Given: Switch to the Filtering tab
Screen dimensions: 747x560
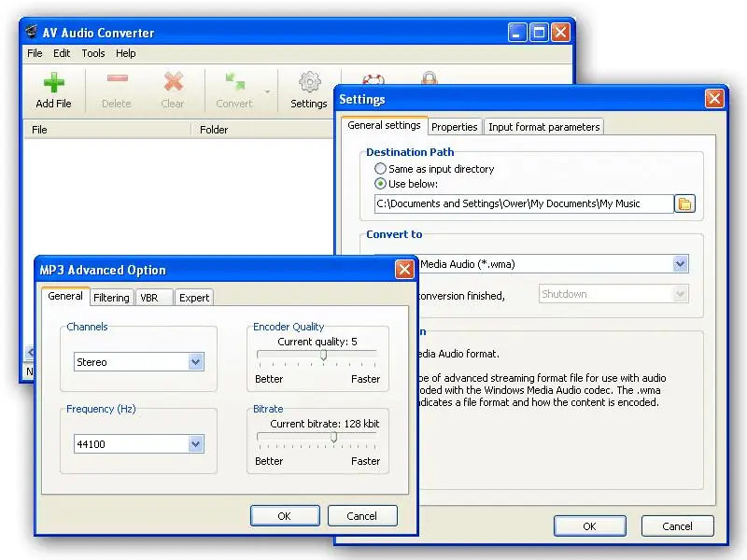Looking at the screenshot, I should 111,298.
